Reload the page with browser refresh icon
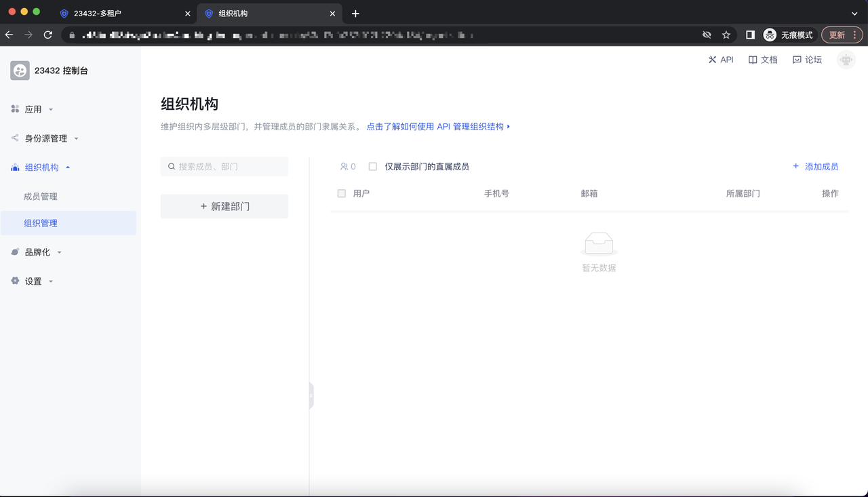This screenshot has height=497, width=868. pyautogui.click(x=48, y=35)
